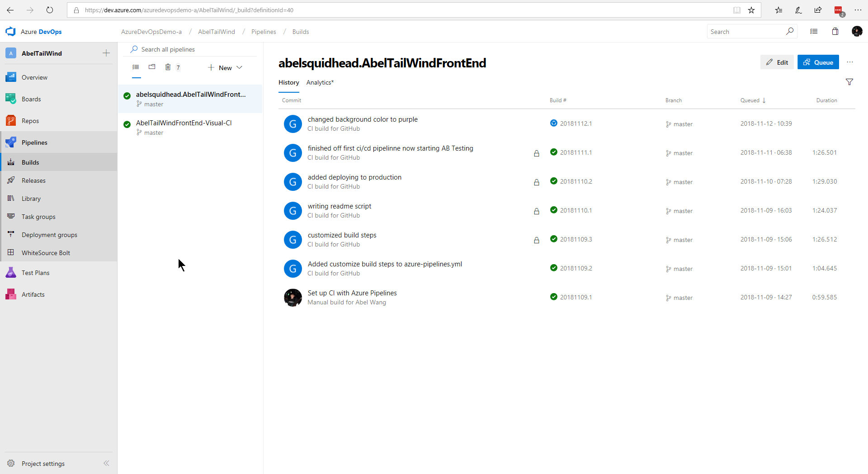Select abelsquidhead.AbelTailWindFront... pipeline

tap(190, 99)
